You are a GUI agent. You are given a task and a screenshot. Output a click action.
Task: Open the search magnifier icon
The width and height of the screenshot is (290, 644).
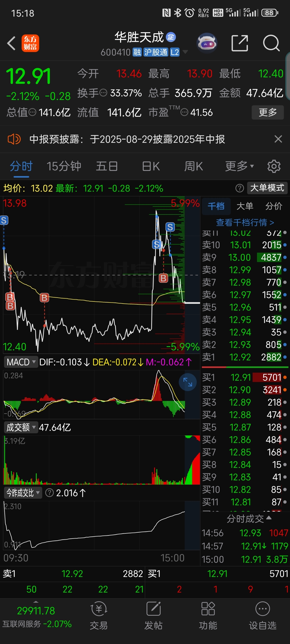click(x=271, y=43)
